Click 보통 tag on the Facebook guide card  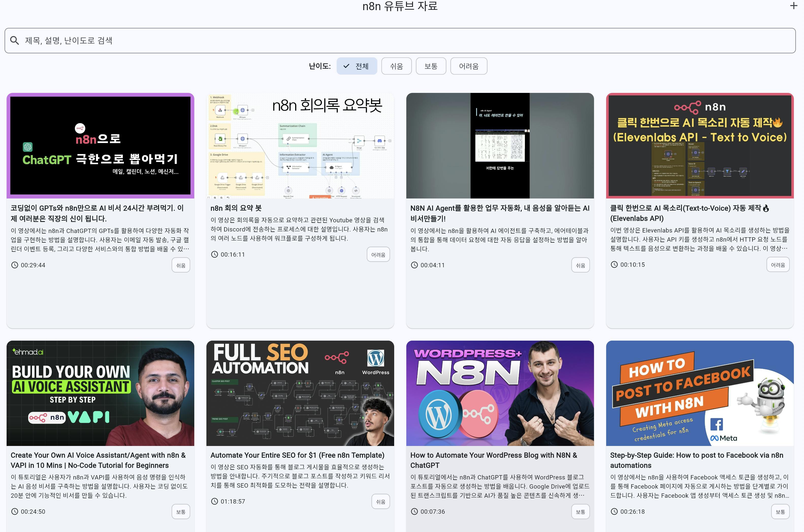coord(780,512)
